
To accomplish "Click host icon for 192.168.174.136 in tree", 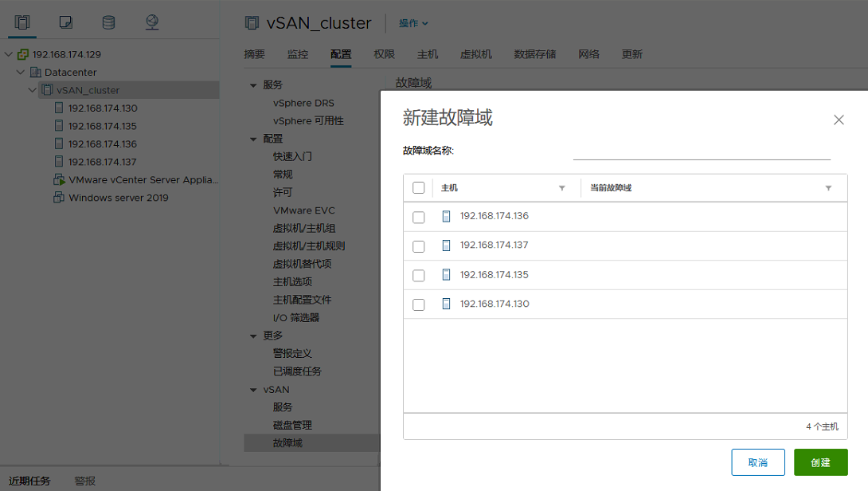I will 59,143.
